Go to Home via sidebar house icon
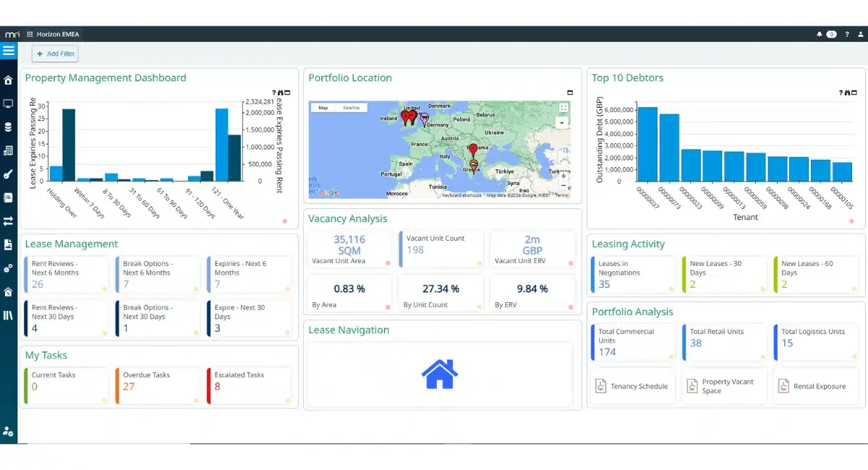Image resolution: width=868 pixels, height=470 pixels. coord(9,80)
